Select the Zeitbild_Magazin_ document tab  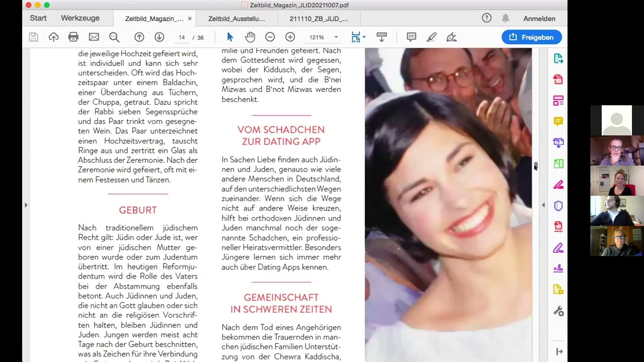154,19
